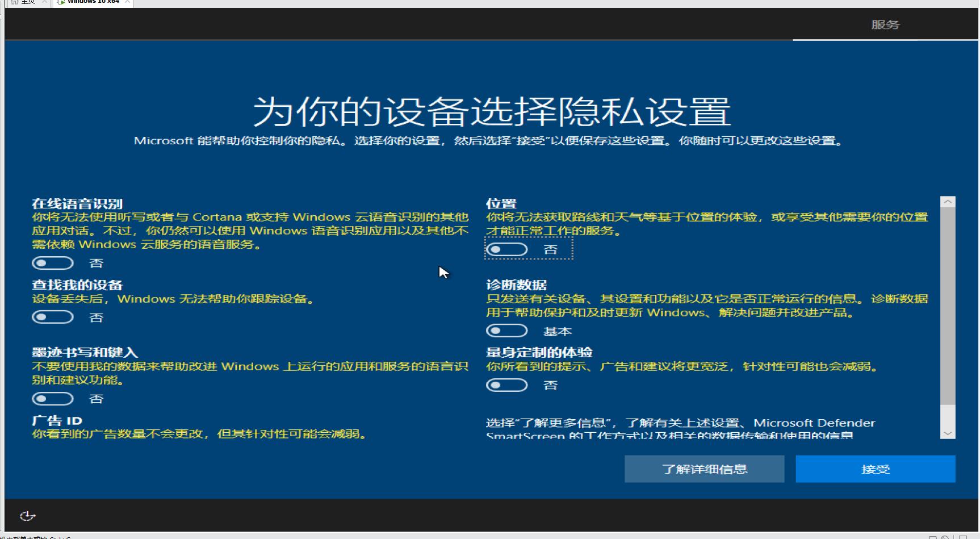Click the 基本 label beside diagnostic toggle

pyautogui.click(x=557, y=331)
